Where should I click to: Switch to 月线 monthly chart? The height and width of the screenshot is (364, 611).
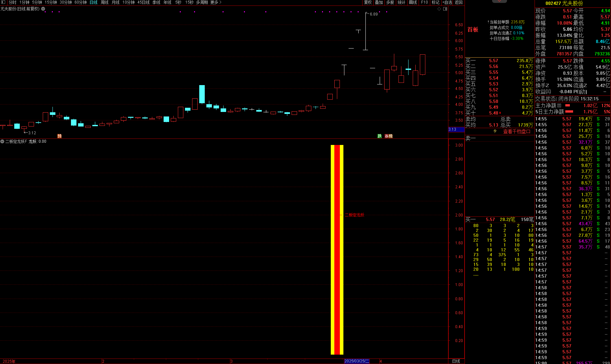[x=116, y=2]
